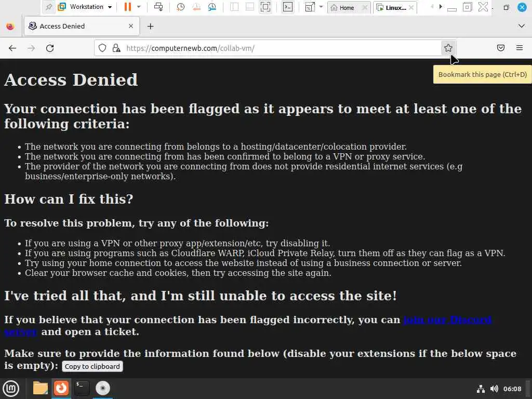Viewport: 532px width, 399px height.
Task: Go back to the previous page
Action: [12, 48]
